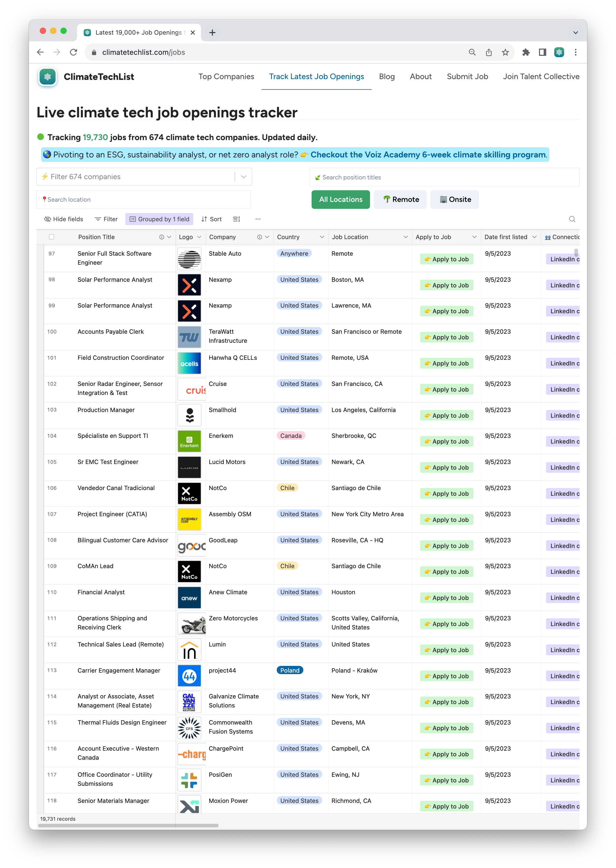Open the more options ellipsis in table toolbar
The width and height of the screenshot is (616, 868).
(258, 219)
